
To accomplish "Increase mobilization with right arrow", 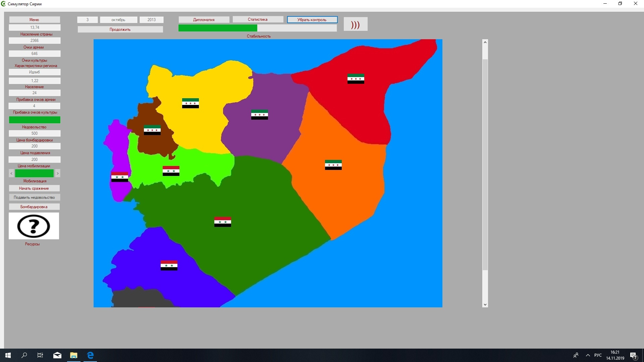I will (x=58, y=173).
